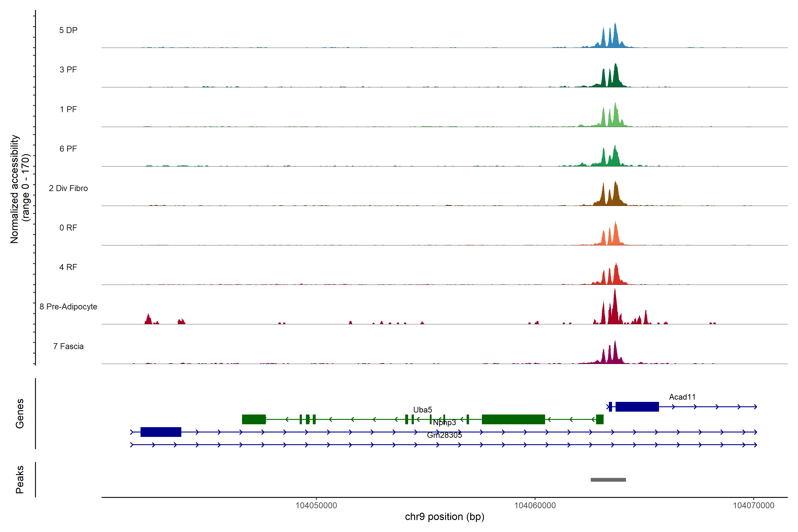Click the blue Nphp3 exon at far left
Screen dimensions: 798x532
tap(161, 432)
